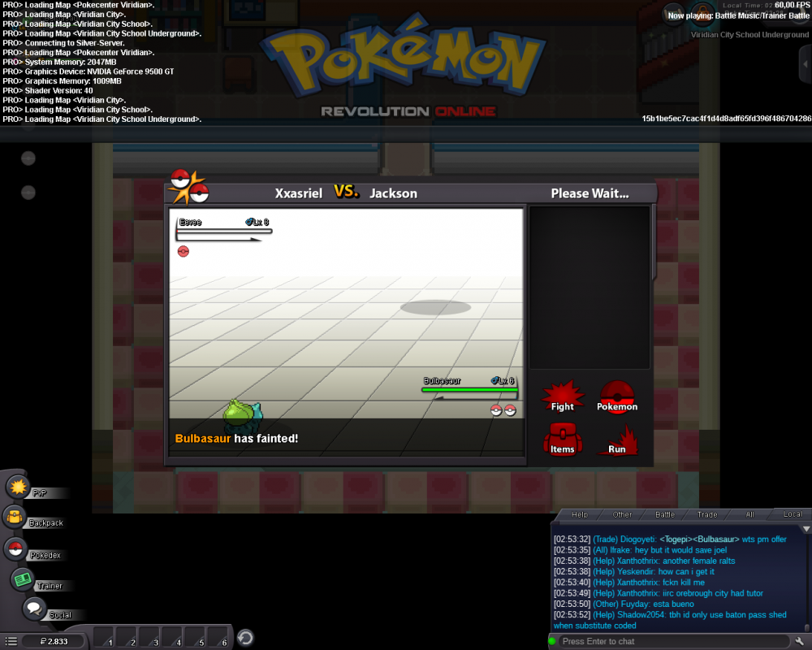812x650 pixels.
Task: Open the Pokedex sidebar icon
Action: 15,548
